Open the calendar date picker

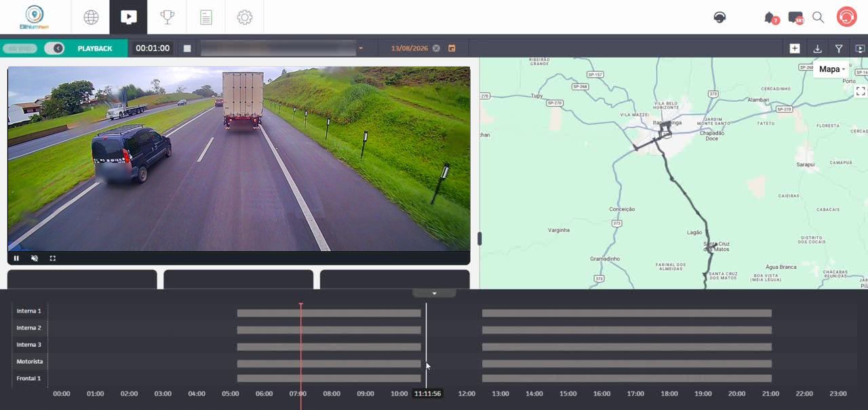pos(452,48)
